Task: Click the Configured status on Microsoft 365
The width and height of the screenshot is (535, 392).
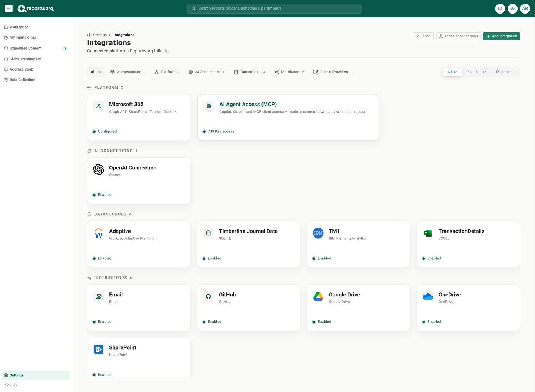Action: click(107, 132)
